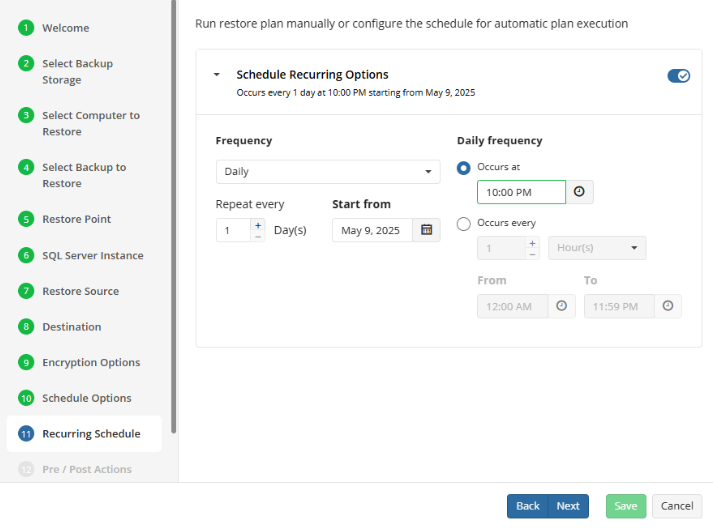Viewport: 713px width, 531px height.
Task: Open calendar picker for Start from date
Action: coord(427,230)
